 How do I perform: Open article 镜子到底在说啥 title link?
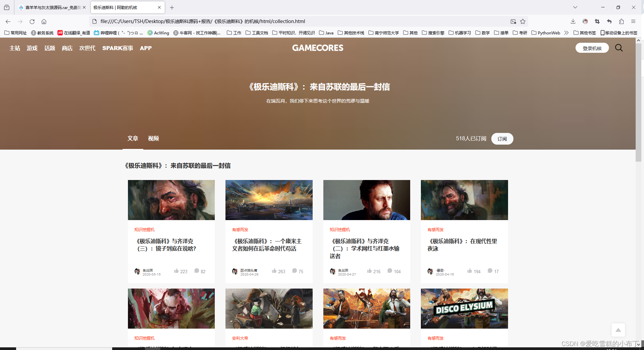(166, 245)
